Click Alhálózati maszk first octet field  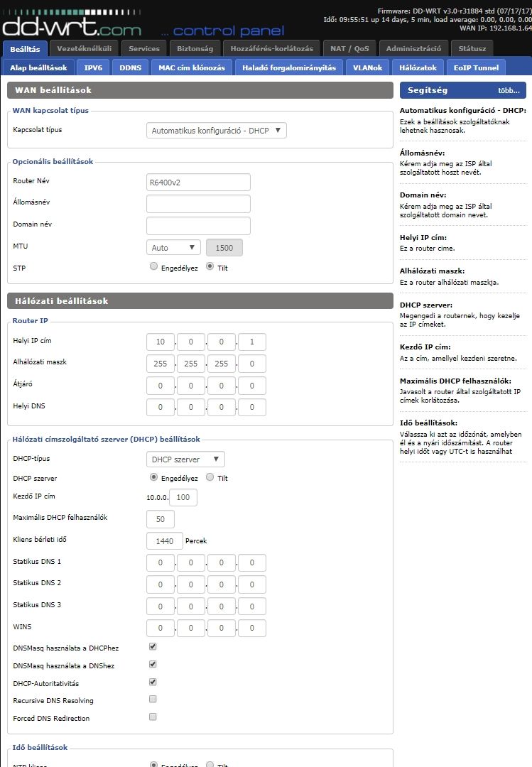(x=161, y=364)
